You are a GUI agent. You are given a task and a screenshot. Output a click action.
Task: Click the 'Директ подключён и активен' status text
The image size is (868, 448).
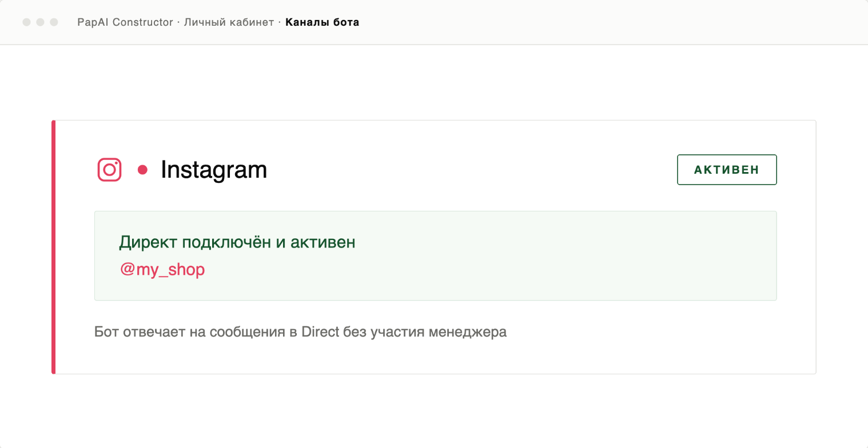pyautogui.click(x=237, y=242)
